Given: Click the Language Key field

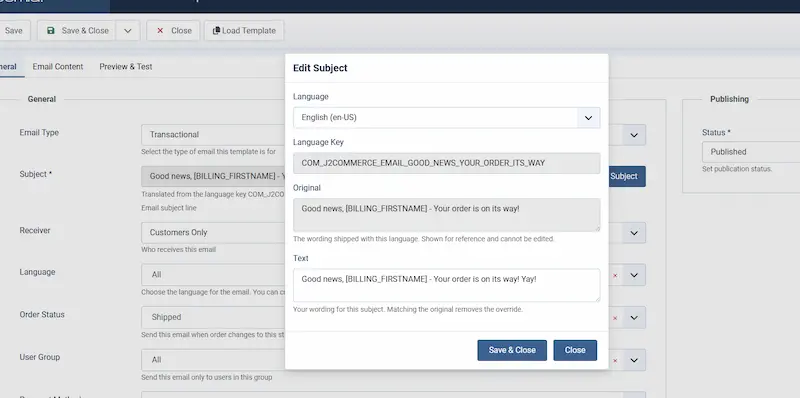Looking at the screenshot, I should (446, 163).
